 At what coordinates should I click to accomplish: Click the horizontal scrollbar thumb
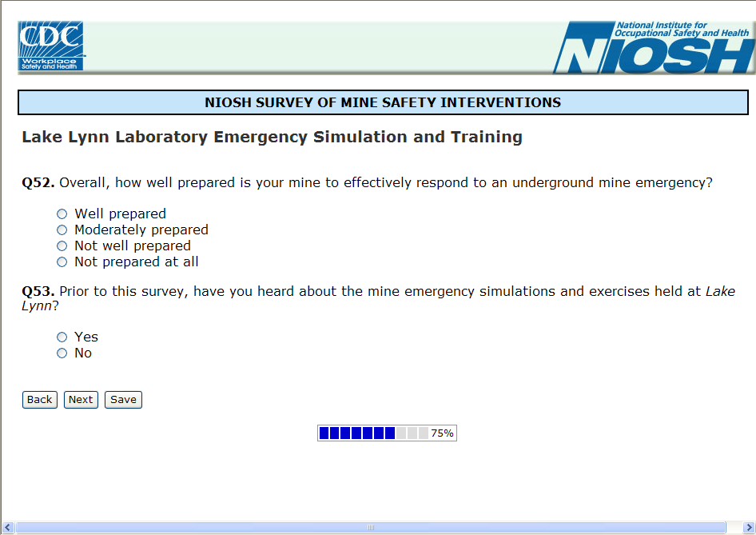pos(370,528)
